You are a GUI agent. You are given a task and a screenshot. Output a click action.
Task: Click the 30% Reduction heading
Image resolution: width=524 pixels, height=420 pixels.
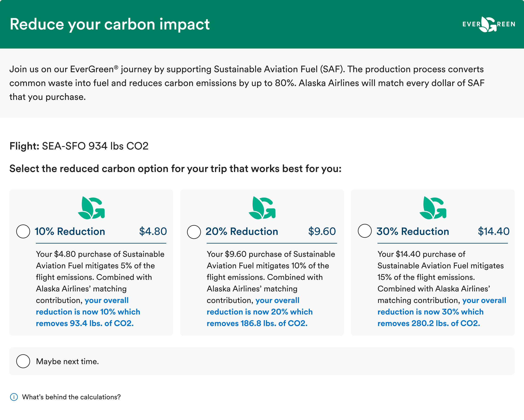click(413, 231)
